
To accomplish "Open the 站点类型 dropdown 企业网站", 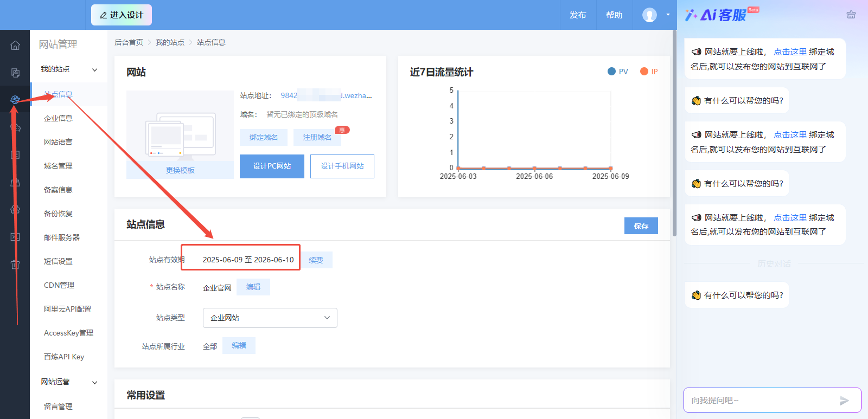I will tap(270, 318).
